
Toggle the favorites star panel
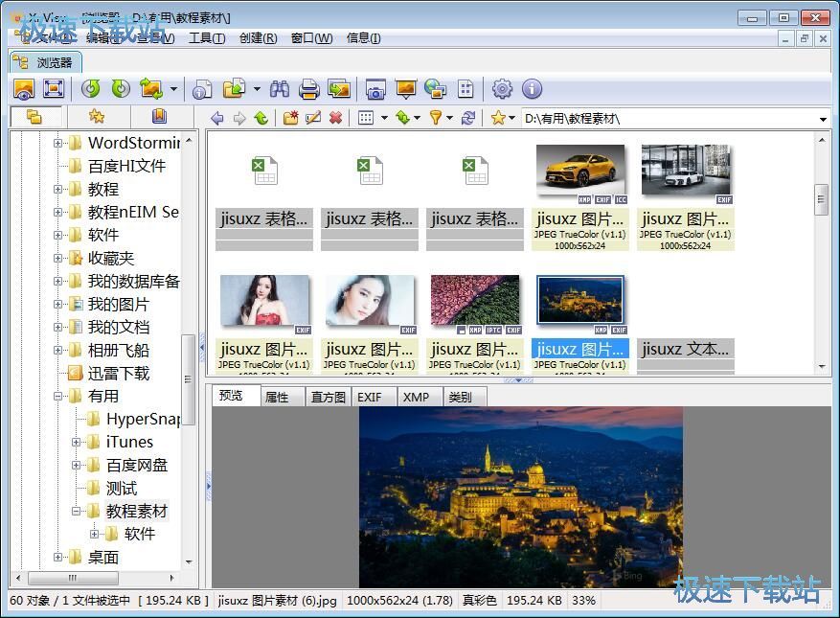coord(96,118)
